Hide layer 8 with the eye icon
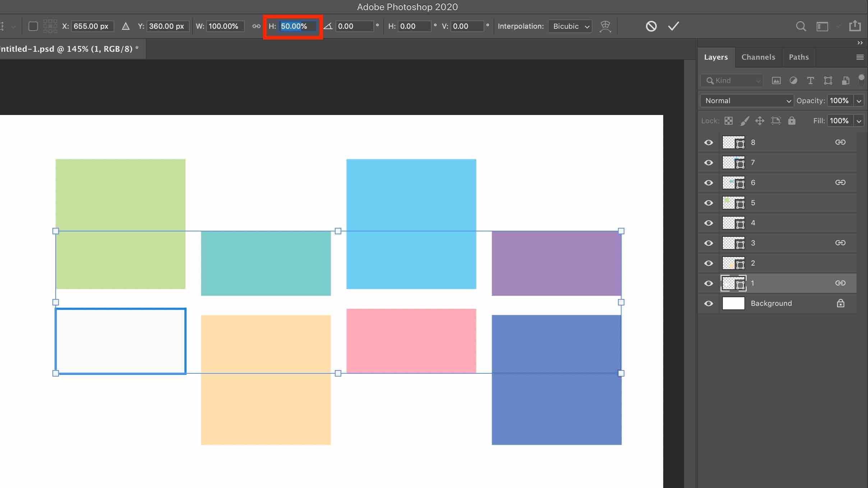The width and height of the screenshot is (868, 488). [x=708, y=143]
